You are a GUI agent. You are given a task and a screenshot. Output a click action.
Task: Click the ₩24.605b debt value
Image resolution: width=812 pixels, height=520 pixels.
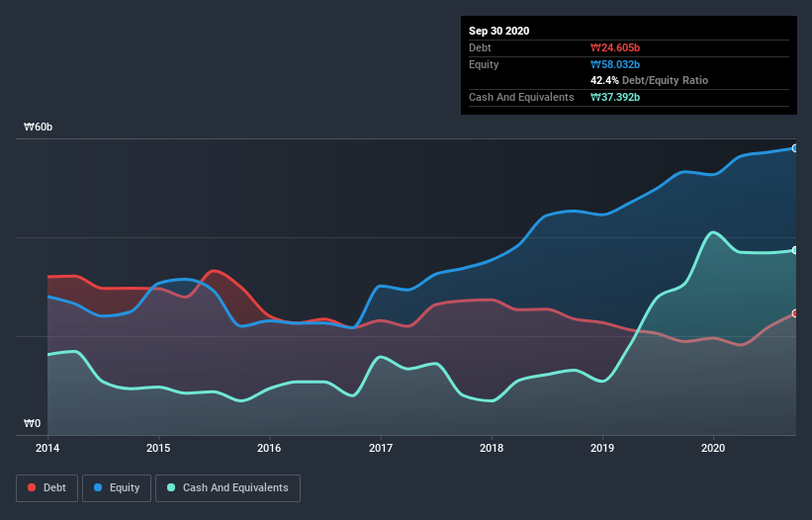click(615, 48)
